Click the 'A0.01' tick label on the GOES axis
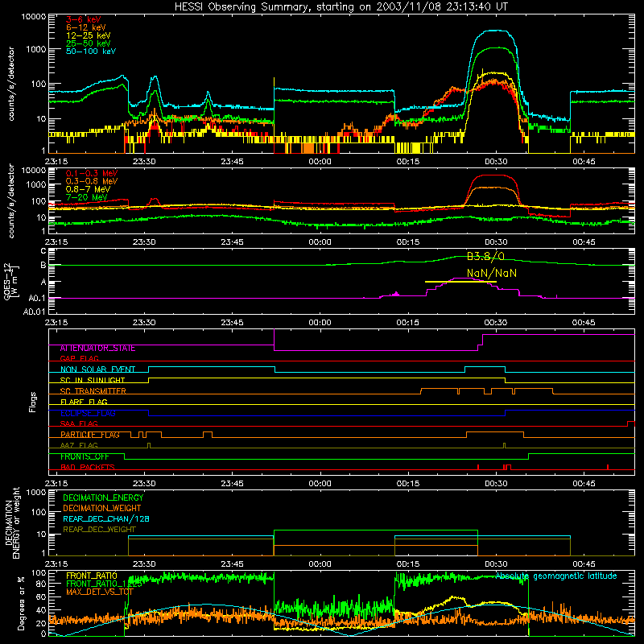644x644 pixels. [35, 312]
